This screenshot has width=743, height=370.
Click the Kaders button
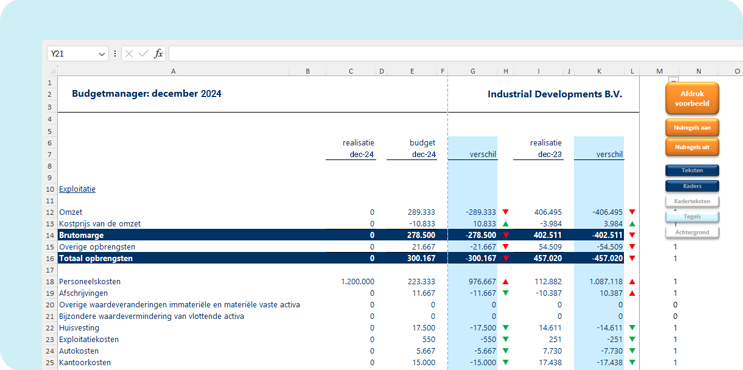(x=692, y=186)
